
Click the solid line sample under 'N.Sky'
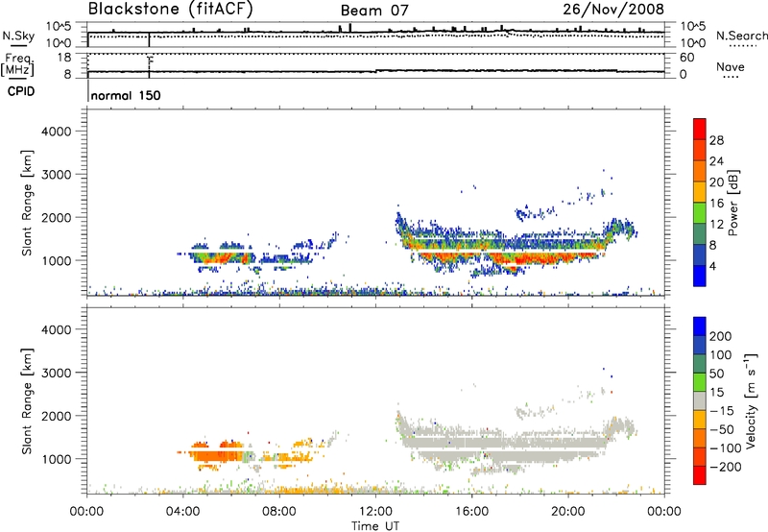[18, 45]
